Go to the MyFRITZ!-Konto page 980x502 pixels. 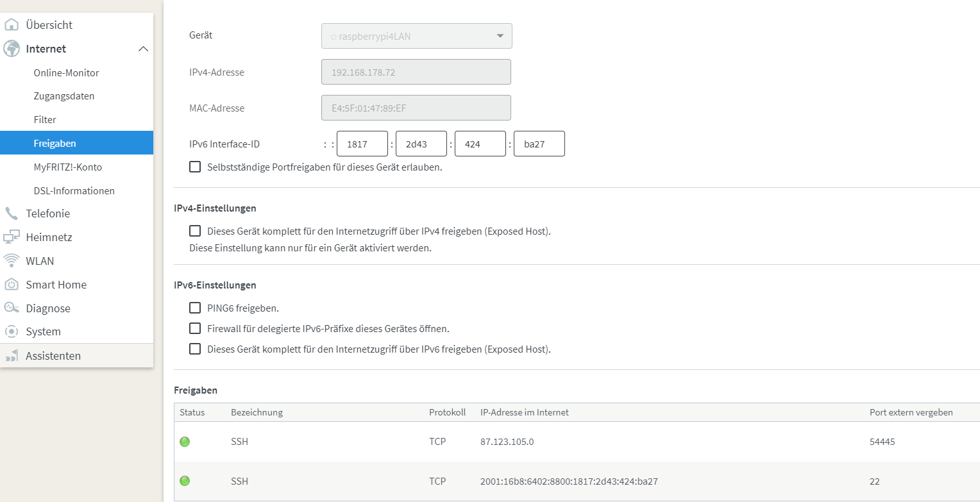(67, 167)
